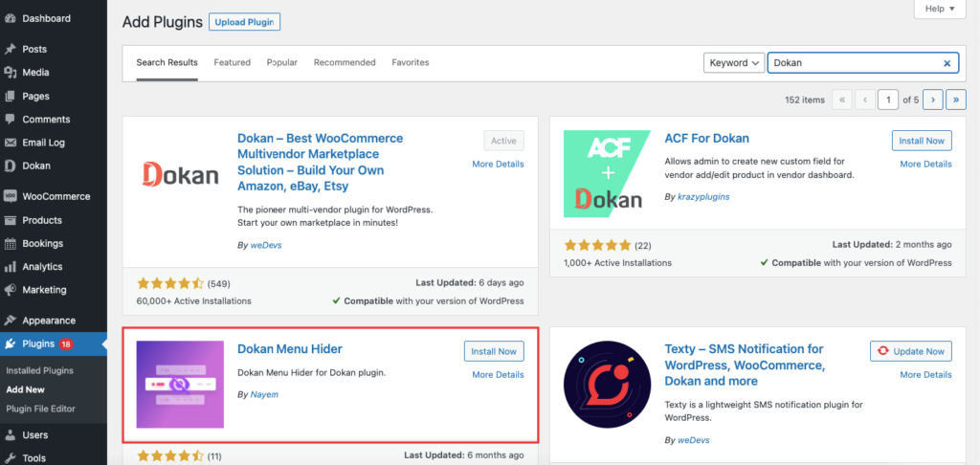
Task: Open Installed Plugins submenu item
Action: 40,370
